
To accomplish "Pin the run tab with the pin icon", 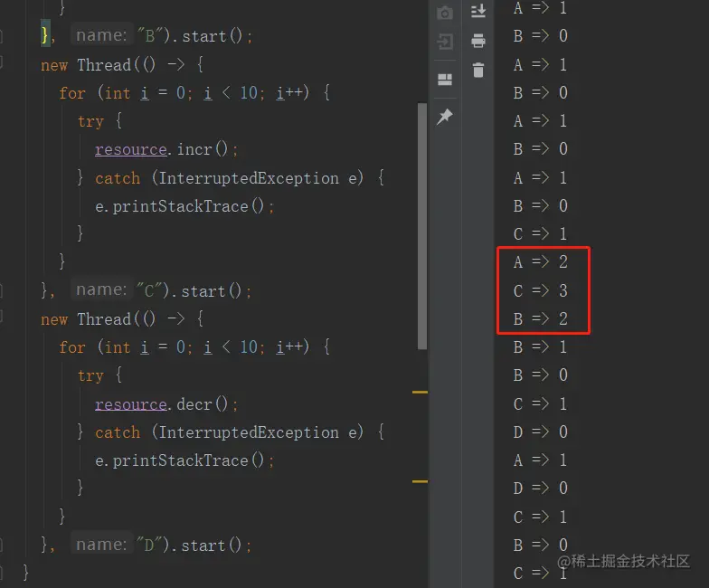I will tap(445, 116).
